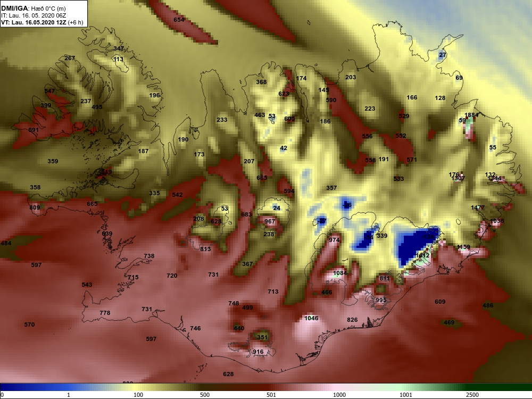Click the map value '469'
The image size is (532, 399).
[x=449, y=323]
